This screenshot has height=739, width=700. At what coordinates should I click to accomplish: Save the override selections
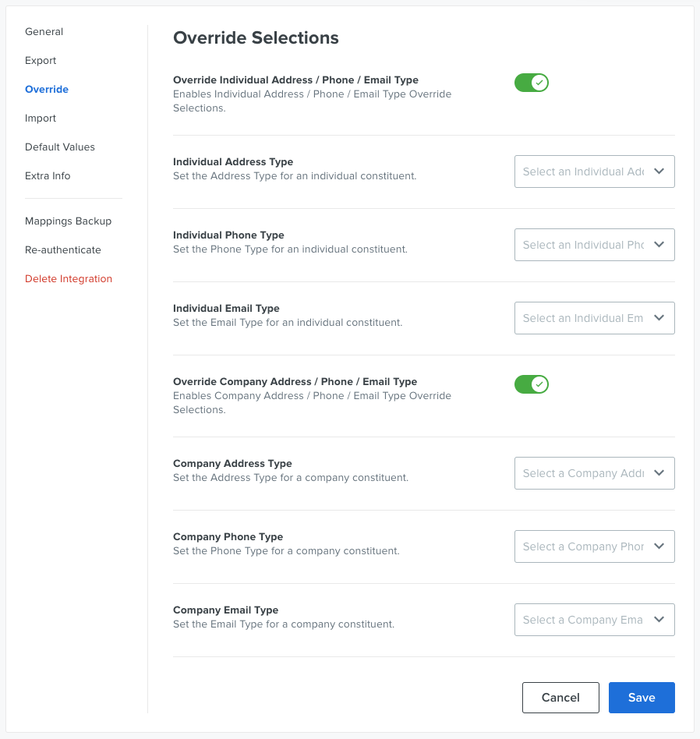coord(642,698)
